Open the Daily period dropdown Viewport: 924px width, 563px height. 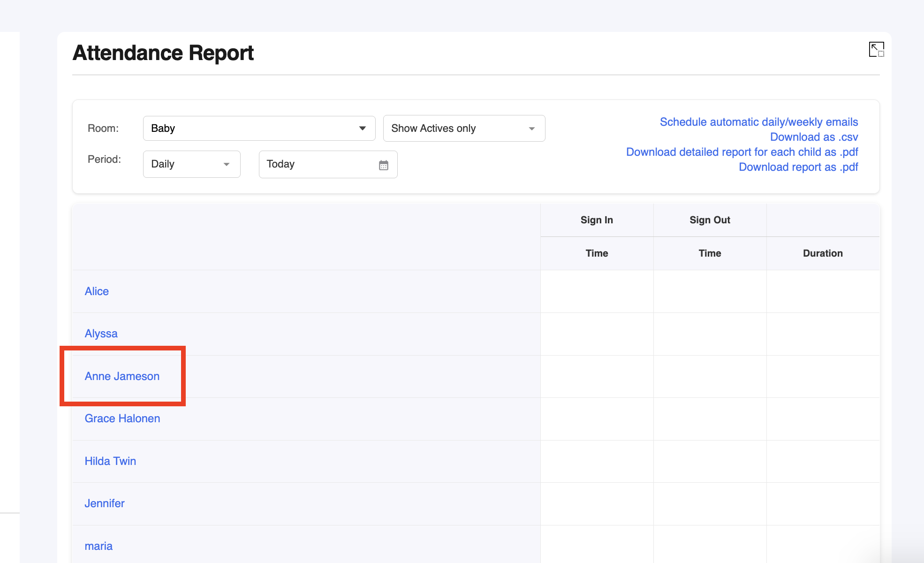[x=191, y=164]
